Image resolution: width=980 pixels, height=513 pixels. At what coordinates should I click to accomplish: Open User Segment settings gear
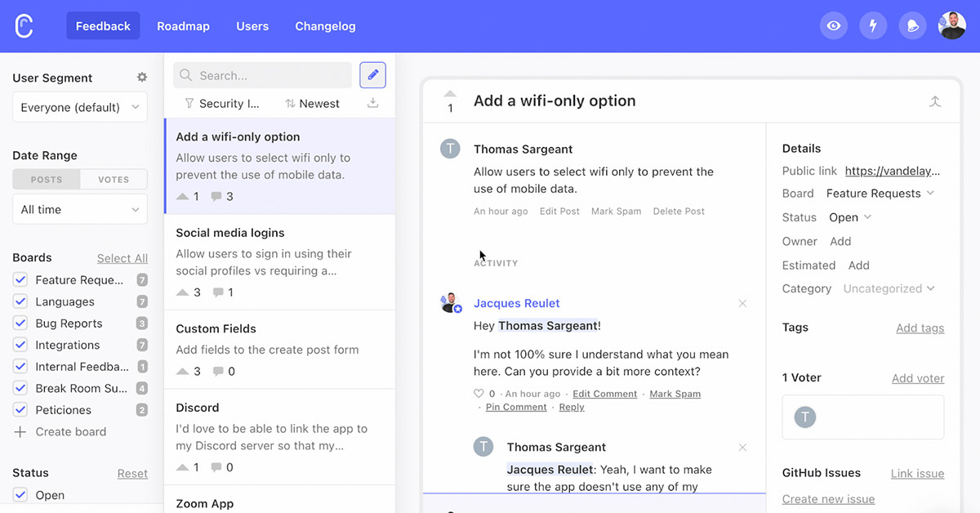point(142,78)
